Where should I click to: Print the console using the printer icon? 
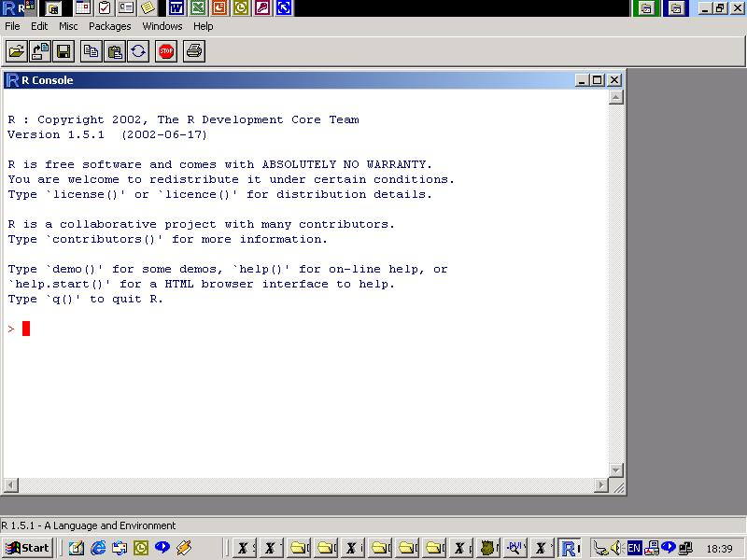[x=194, y=51]
